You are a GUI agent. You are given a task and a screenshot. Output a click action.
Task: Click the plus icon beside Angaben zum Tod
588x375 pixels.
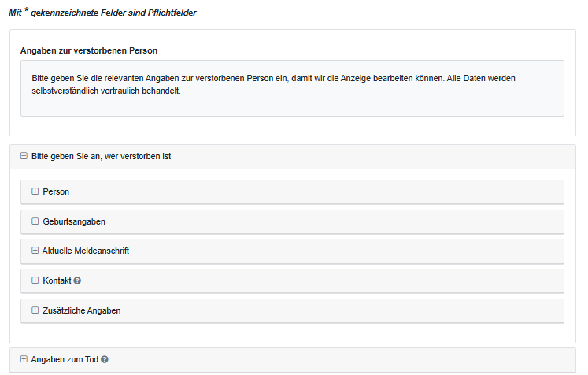pos(24,359)
